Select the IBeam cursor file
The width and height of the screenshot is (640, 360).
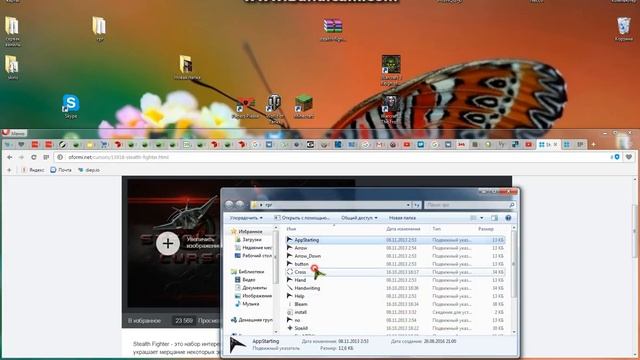point(395,304)
